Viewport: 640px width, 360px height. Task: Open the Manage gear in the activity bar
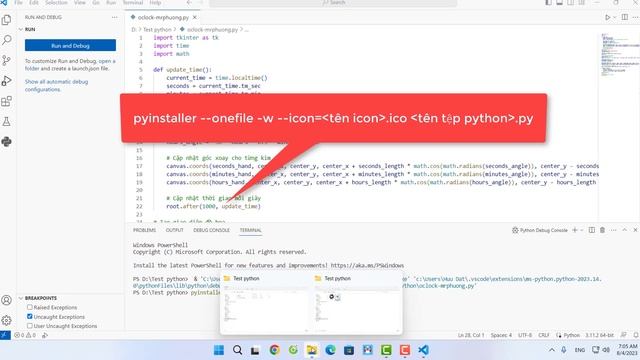pyautogui.click(x=7, y=320)
